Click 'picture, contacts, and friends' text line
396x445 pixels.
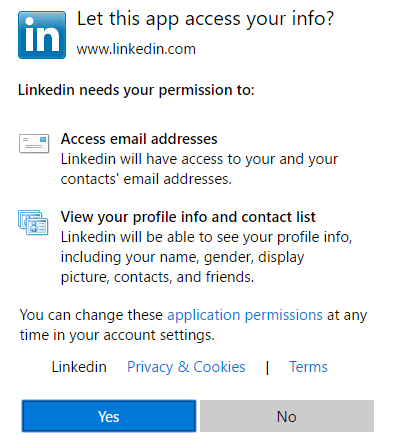click(x=157, y=277)
